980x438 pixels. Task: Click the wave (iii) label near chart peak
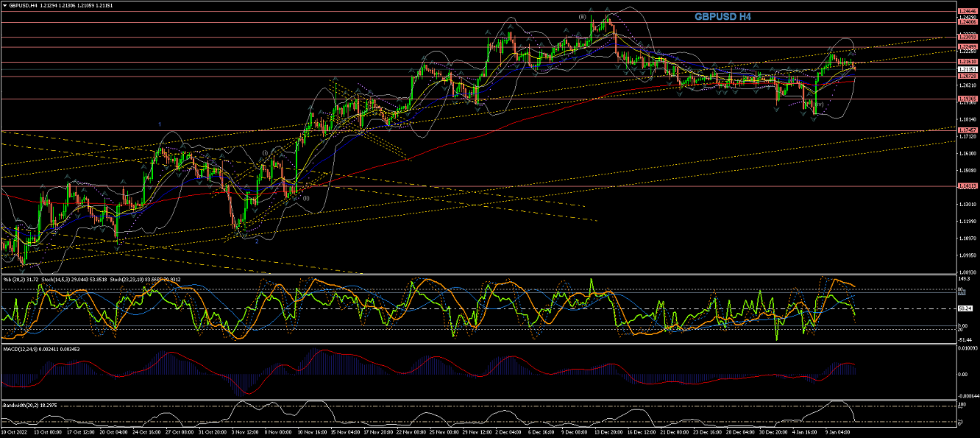582,16
